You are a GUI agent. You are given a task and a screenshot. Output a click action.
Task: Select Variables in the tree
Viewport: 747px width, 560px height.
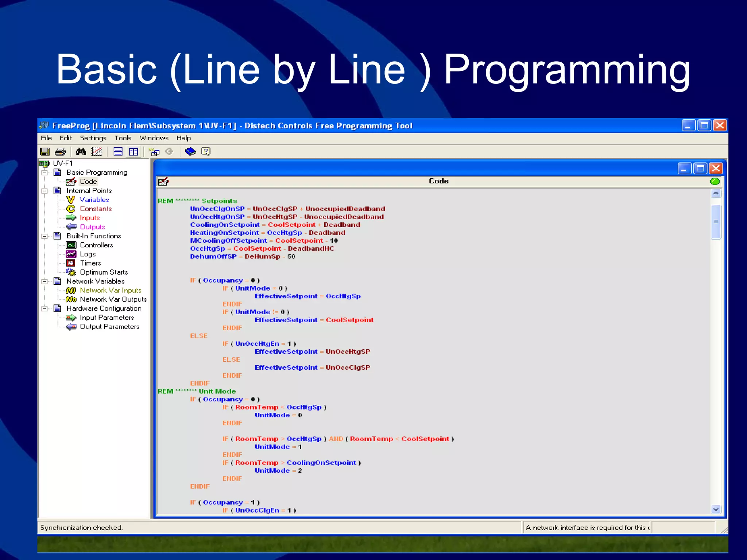coord(94,200)
